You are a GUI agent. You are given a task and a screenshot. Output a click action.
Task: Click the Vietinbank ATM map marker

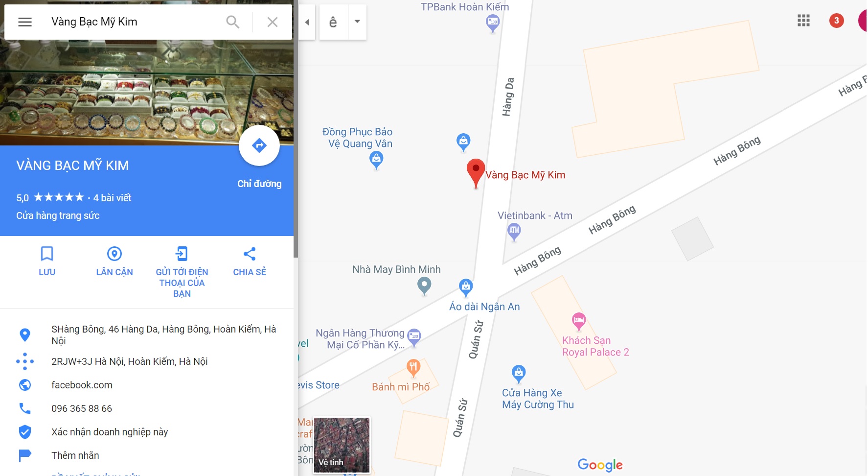tap(514, 232)
